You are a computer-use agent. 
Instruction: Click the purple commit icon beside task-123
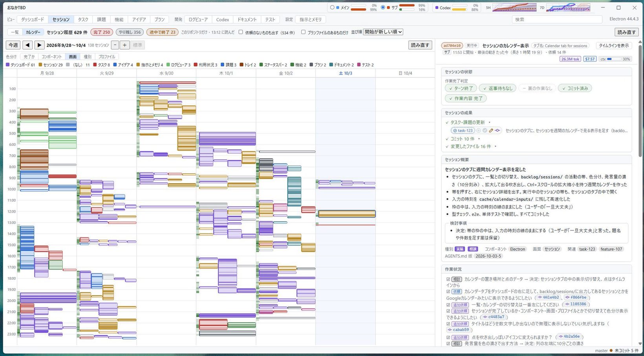point(497,130)
